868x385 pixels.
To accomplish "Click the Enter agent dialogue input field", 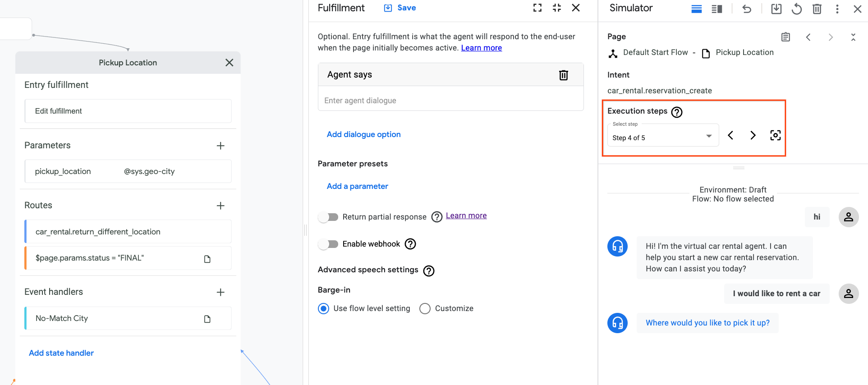I will 450,101.
